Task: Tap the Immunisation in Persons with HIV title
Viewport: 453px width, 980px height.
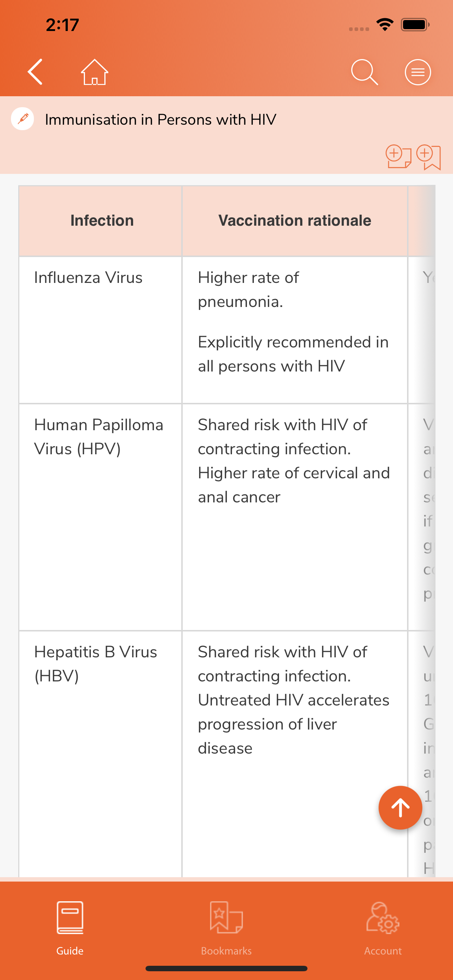Action: coord(160,120)
